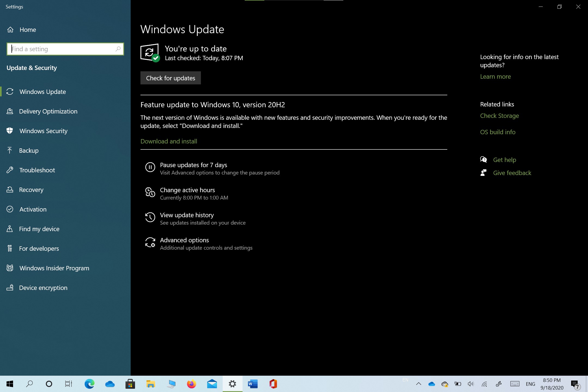Click Learn more link
Viewport: 588px width, 392px height.
[495, 76]
